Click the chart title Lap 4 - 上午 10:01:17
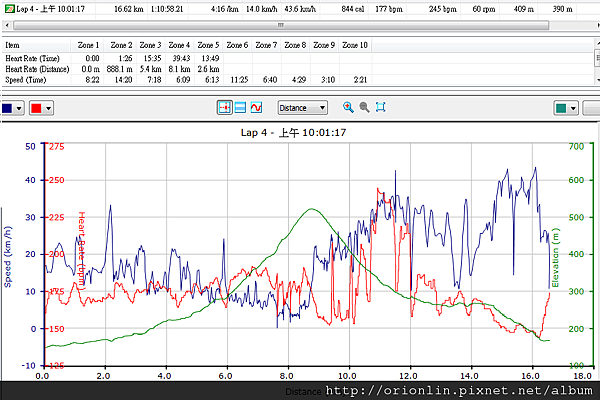 (x=293, y=133)
